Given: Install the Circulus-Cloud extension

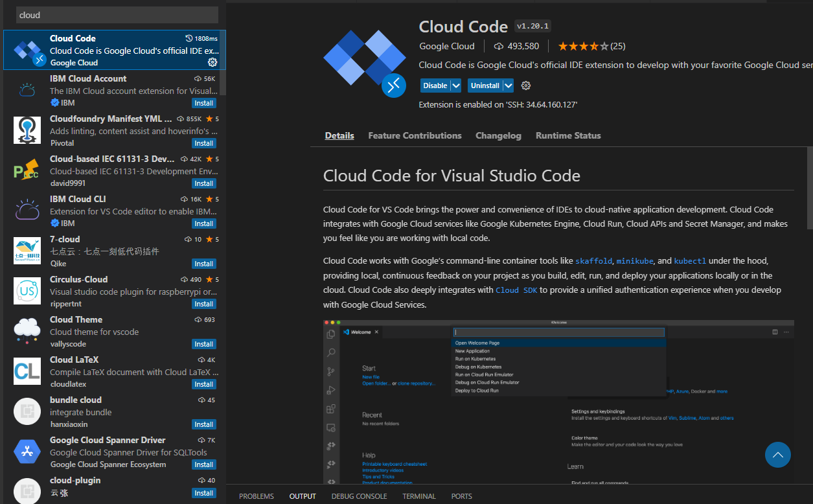Looking at the screenshot, I should pos(204,304).
